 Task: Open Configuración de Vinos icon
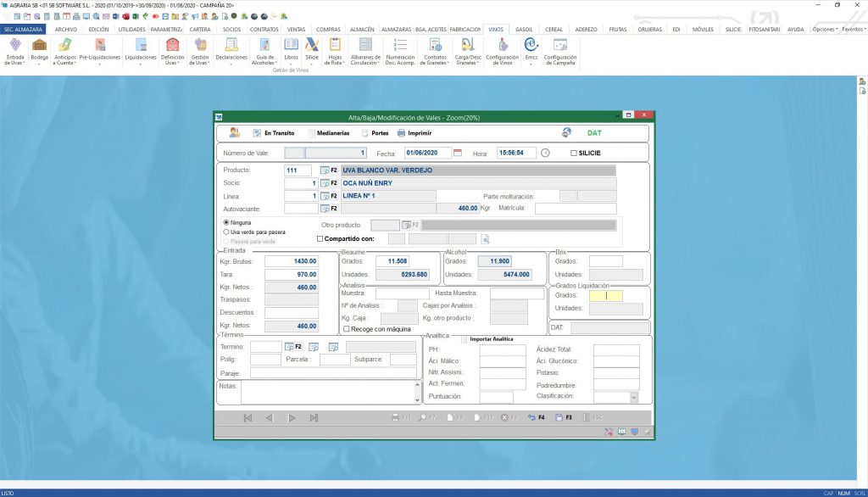coord(502,45)
